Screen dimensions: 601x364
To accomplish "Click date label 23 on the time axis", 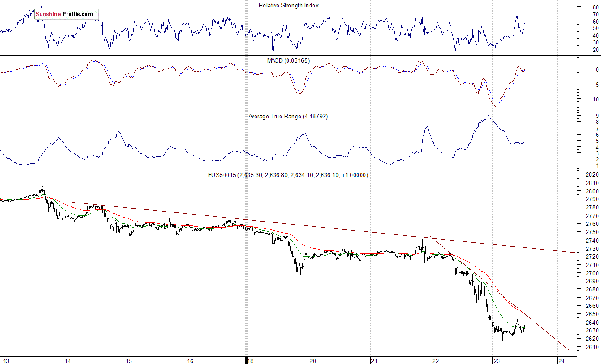I will coord(497,361).
